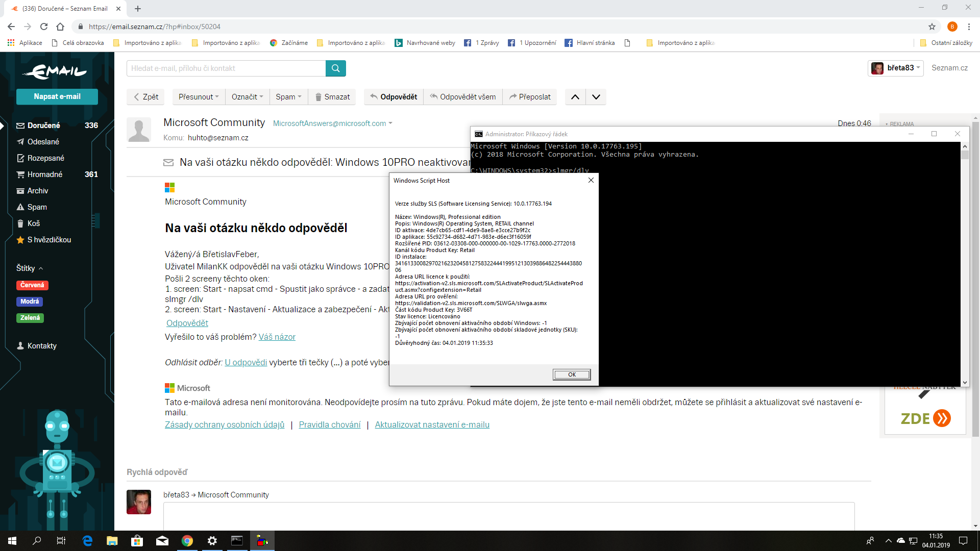Toggle the email read/unread envelope icon

168,163
